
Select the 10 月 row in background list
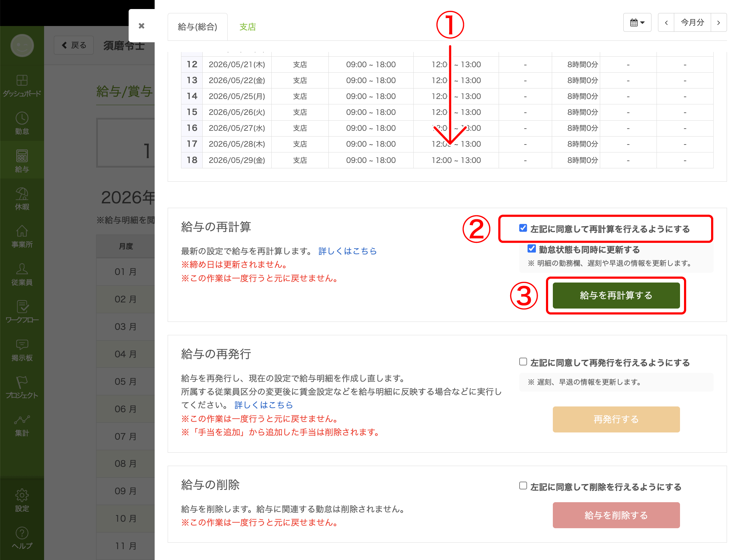pyautogui.click(x=125, y=518)
